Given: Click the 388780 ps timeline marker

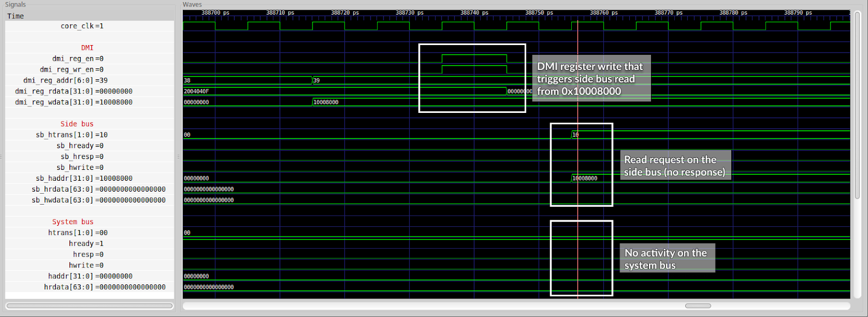Looking at the screenshot, I should (733, 12).
